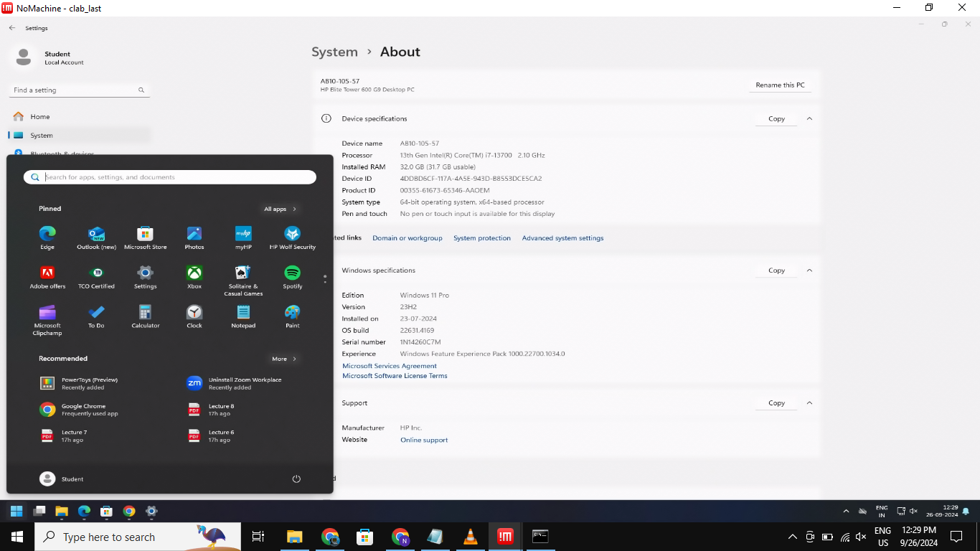The width and height of the screenshot is (980, 551).
Task: Select Home in Settings sidebar
Action: click(x=40, y=117)
